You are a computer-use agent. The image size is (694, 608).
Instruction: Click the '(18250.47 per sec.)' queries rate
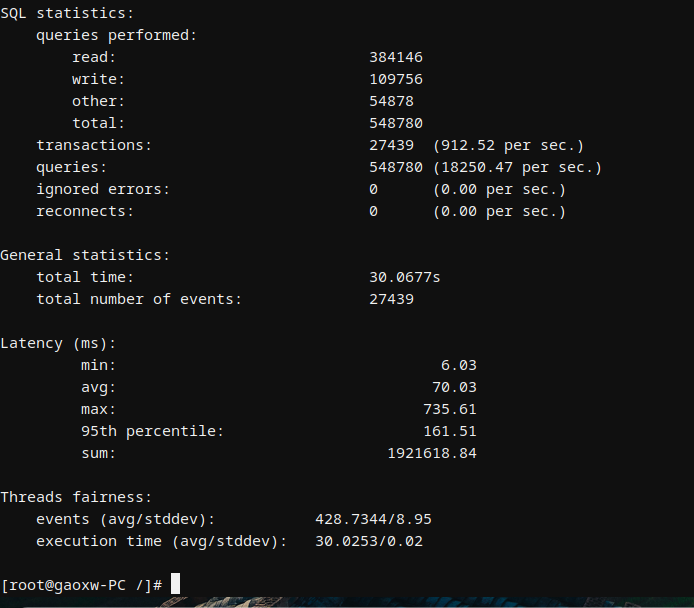(x=517, y=168)
